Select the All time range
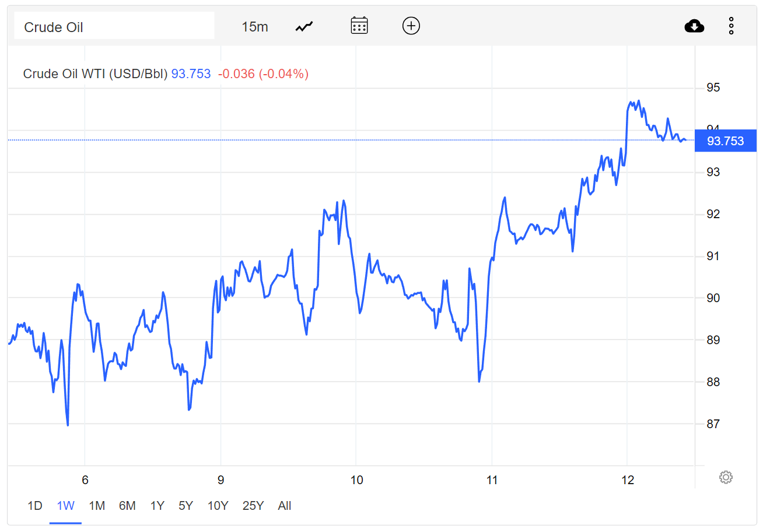The width and height of the screenshot is (763, 532). (x=285, y=506)
